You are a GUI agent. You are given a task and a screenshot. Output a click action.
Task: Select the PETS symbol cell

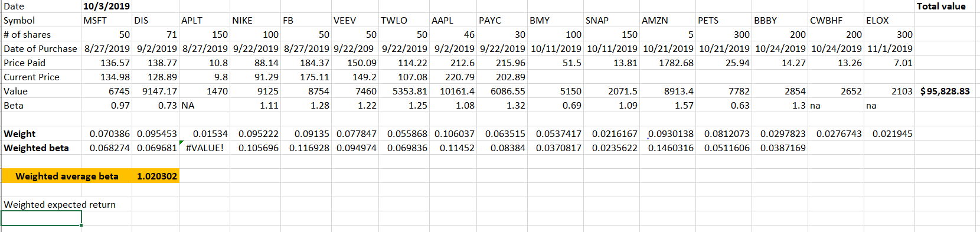point(724,20)
